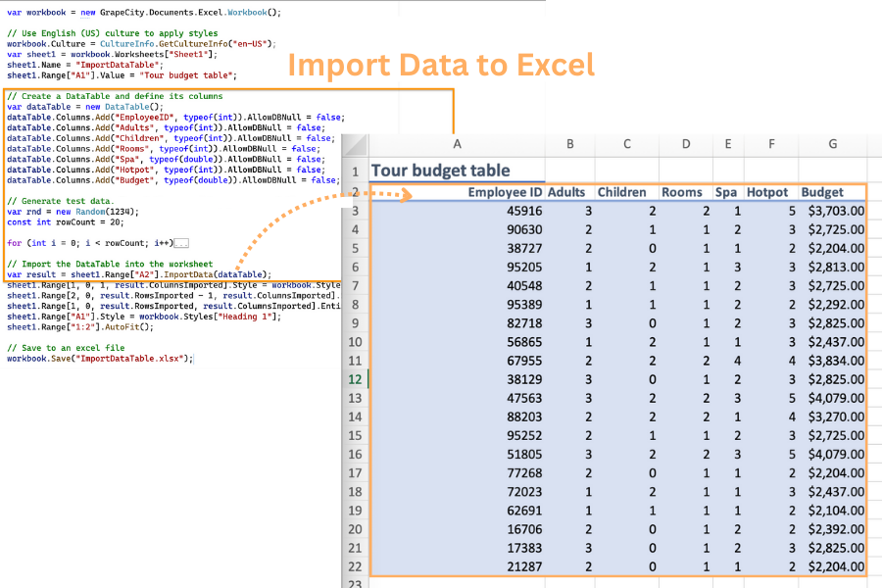The image size is (882, 588).
Task: Select column B header
Action: click(569, 145)
